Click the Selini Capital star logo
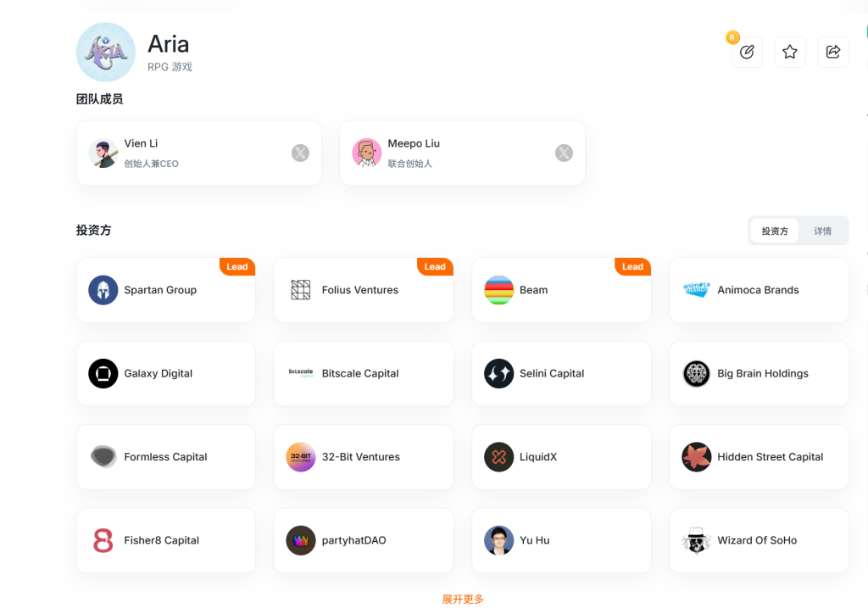 (498, 374)
